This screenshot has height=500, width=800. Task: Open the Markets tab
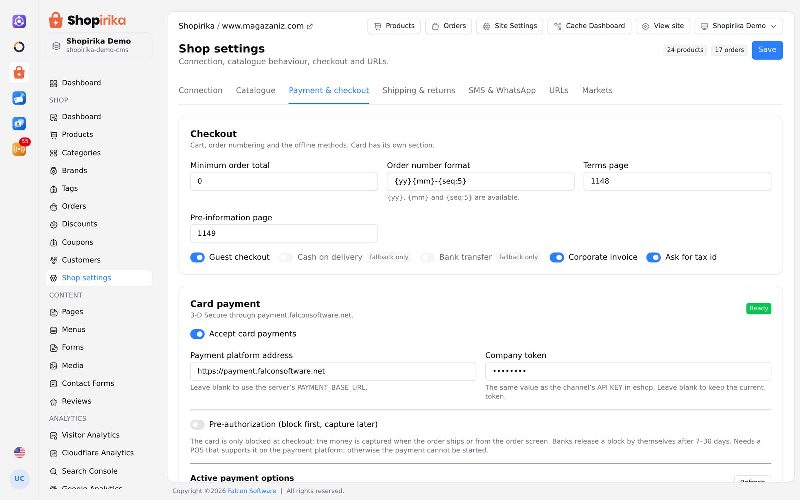(x=597, y=90)
